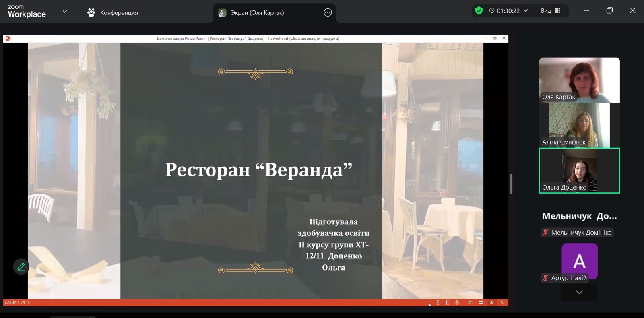Open the see-all-slides menu icon
The width and height of the screenshot is (644, 318).
(x=447, y=303)
